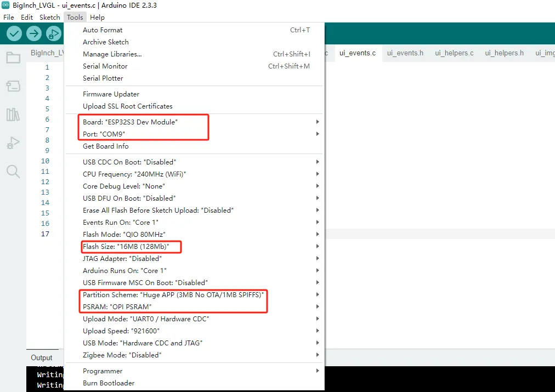
Task: Open the Sketch menu
Action: click(49, 18)
